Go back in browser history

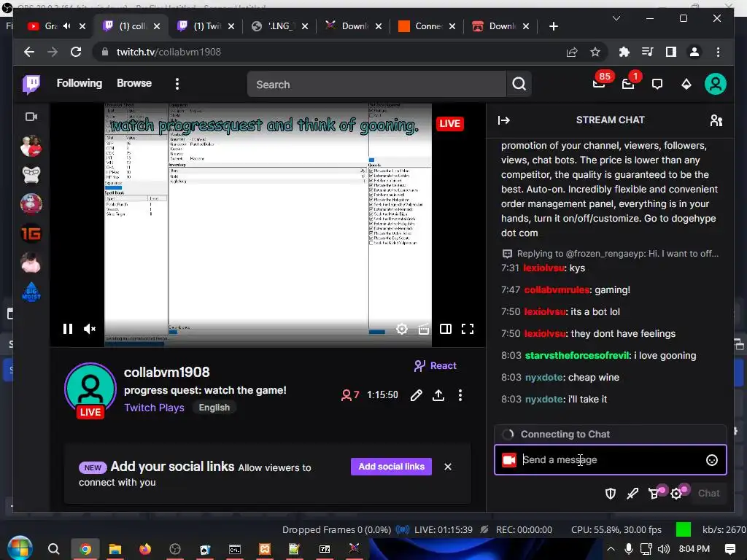(x=29, y=52)
